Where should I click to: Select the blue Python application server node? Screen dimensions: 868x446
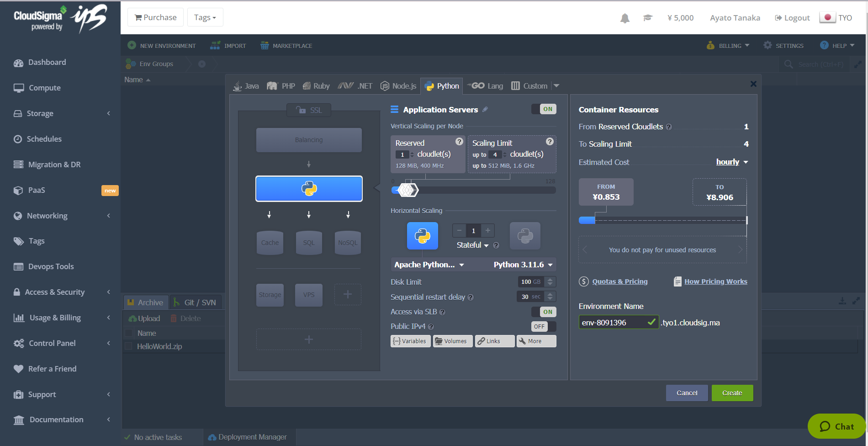tap(309, 189)
